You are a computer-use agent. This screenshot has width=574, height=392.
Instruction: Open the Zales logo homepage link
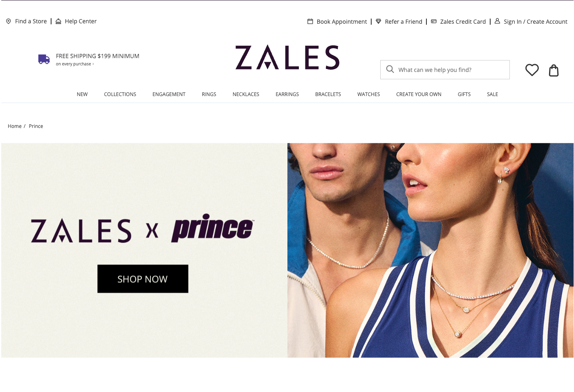(287, 57)
